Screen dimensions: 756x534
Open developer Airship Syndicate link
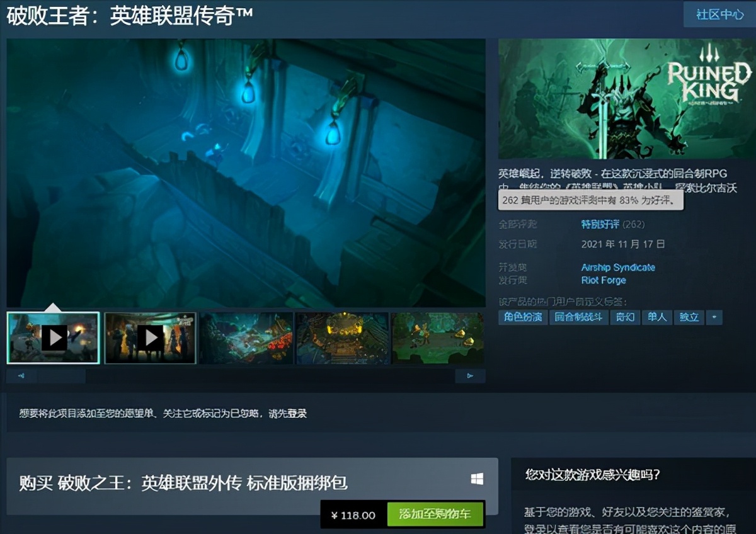pyautogui.click(x=618, y=267)
